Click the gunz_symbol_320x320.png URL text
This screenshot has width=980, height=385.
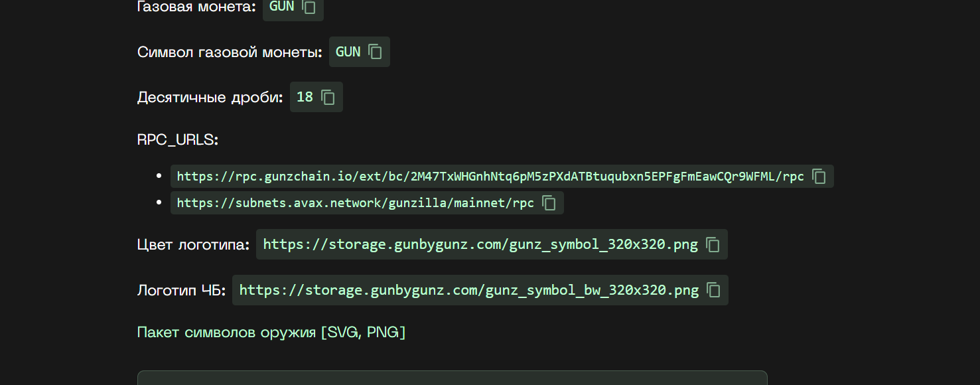[x=480, y=244]
